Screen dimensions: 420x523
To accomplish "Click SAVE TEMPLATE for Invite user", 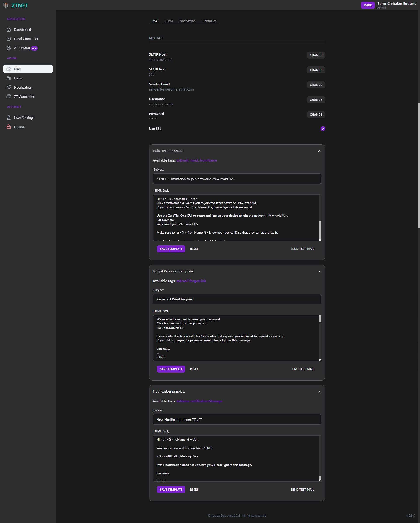I will pyautogui.click(x=171, y=248).
